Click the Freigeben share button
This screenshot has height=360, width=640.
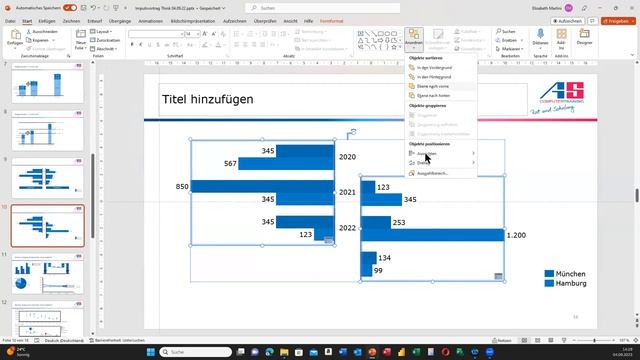pos(618,21)
